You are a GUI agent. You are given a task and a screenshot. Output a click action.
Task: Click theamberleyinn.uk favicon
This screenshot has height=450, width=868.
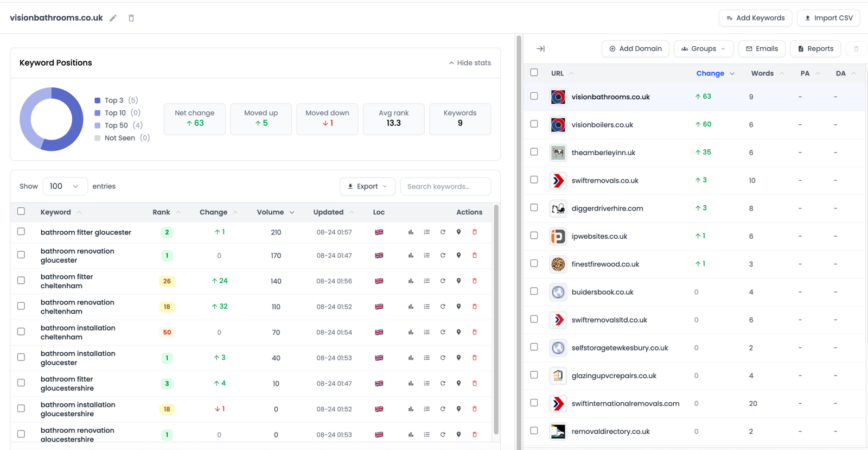pos(558,153)
